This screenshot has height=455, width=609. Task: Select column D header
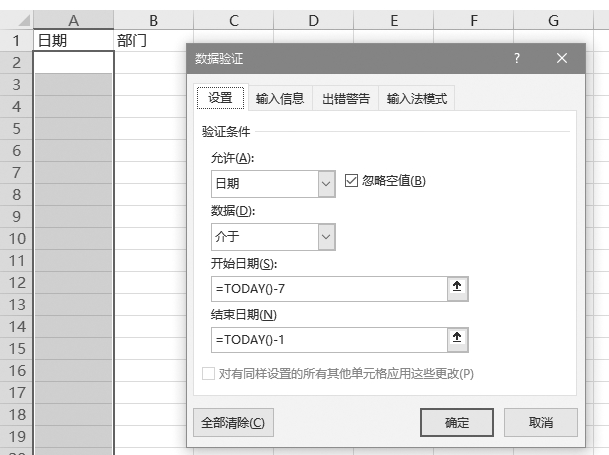point(313,20)
